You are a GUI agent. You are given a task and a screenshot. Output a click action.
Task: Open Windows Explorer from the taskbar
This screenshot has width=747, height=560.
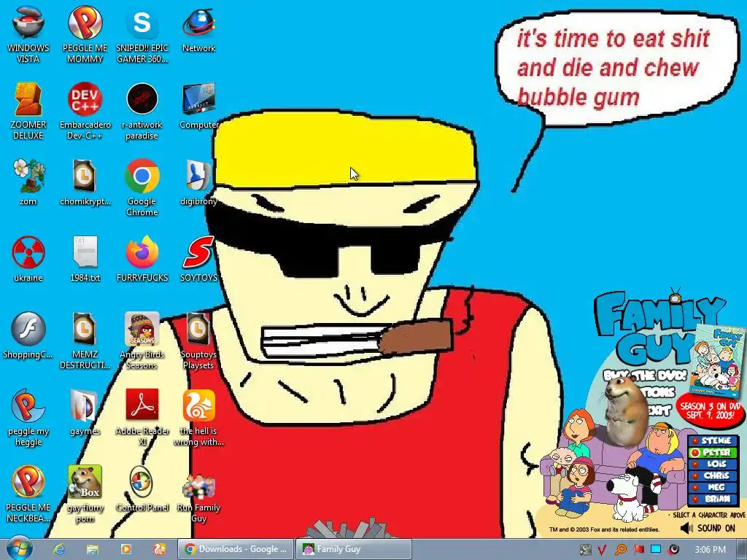tap(92, 549)
